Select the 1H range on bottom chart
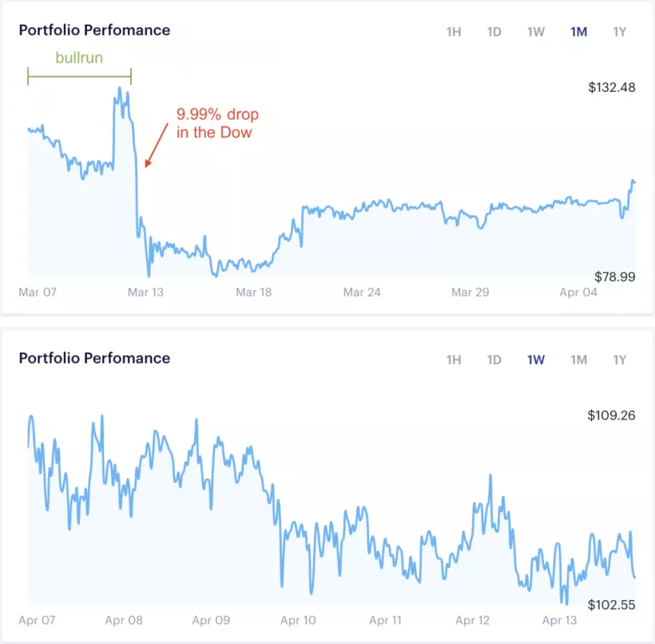 tap(453, 360)
